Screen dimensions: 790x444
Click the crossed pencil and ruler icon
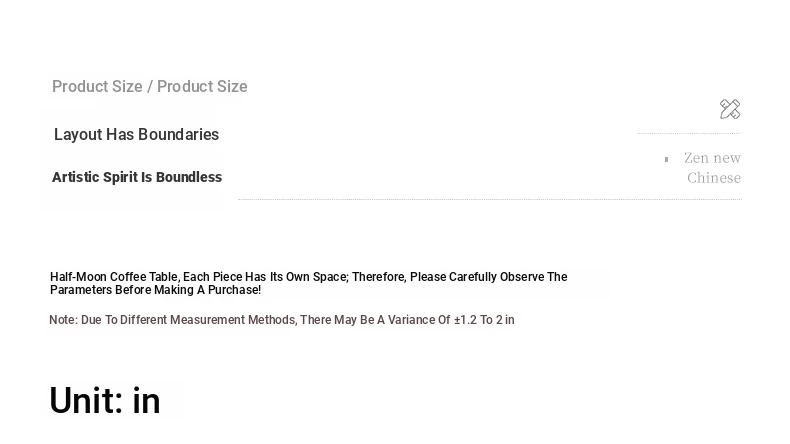click(x=730, y=109)
